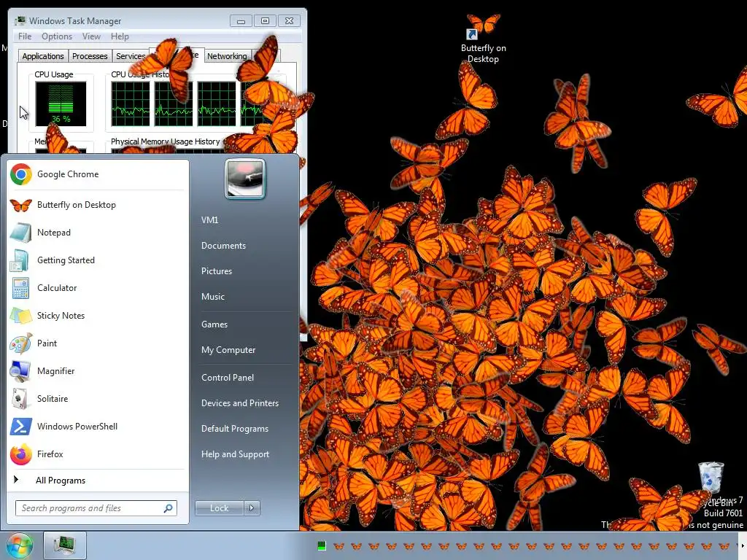Open Magnifier tool
The image size is (747, 560).
(97, 371)
